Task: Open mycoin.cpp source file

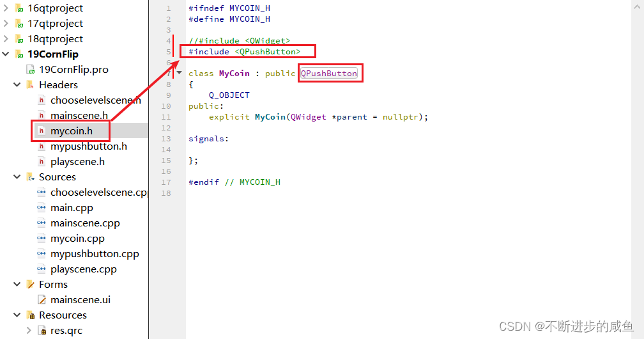Action: click(78, 238)
